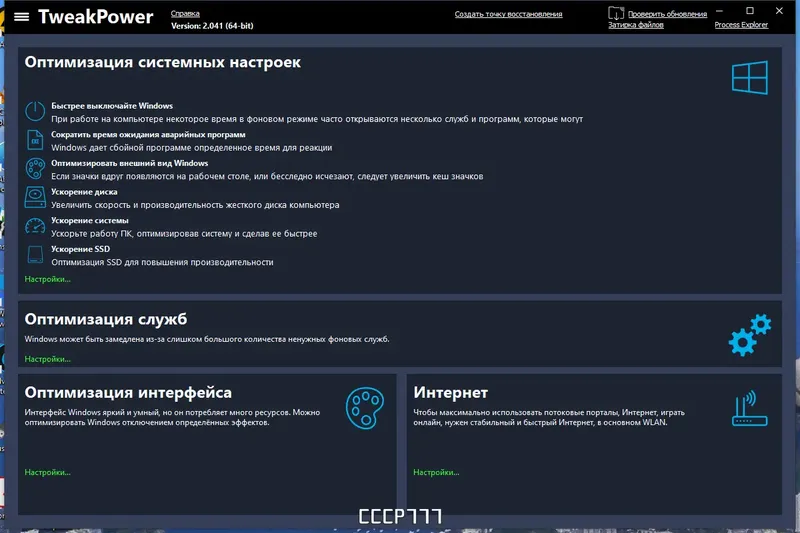The image size is (800, 533).
Task: Click the power icon for faster Windows shutdown
Action: tap(35, 111)
